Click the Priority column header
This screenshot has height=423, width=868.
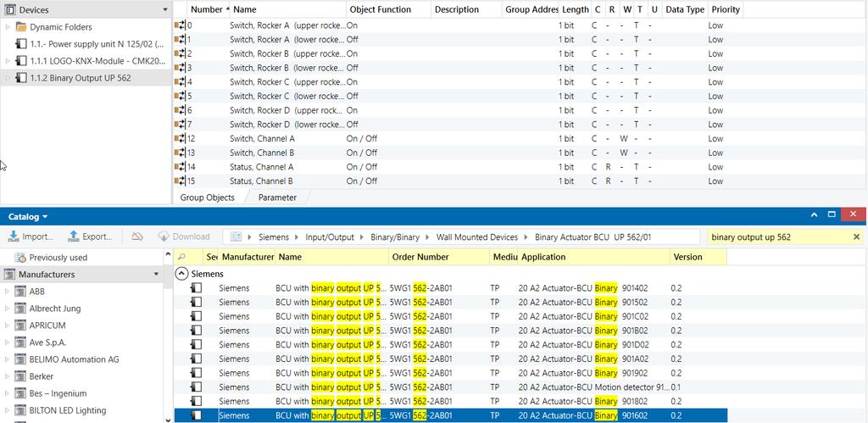pos(726,9)
